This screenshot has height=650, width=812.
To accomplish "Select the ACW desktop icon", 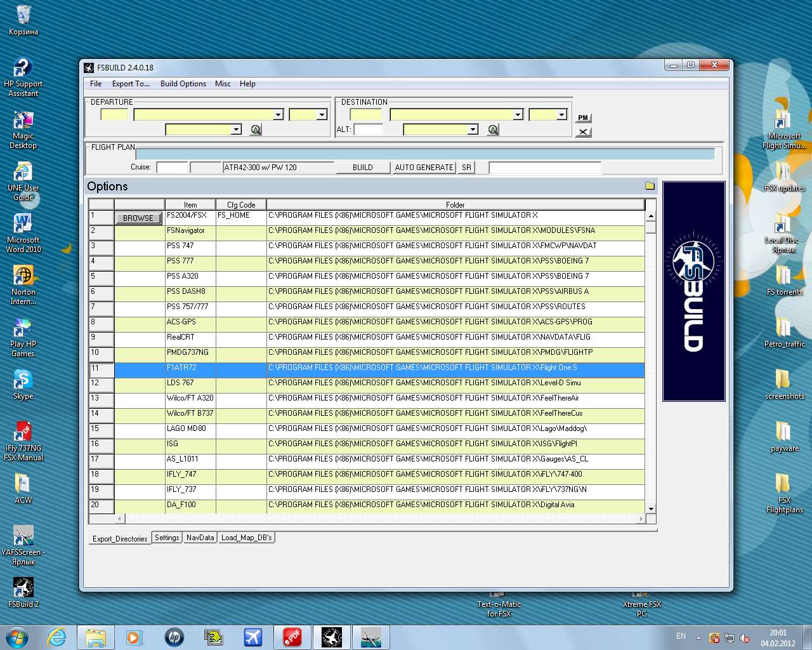I will point(23,489).
